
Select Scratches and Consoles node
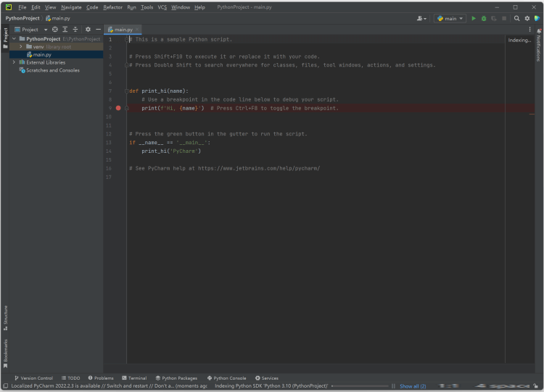pyautogui.click(x=53, y=70)
